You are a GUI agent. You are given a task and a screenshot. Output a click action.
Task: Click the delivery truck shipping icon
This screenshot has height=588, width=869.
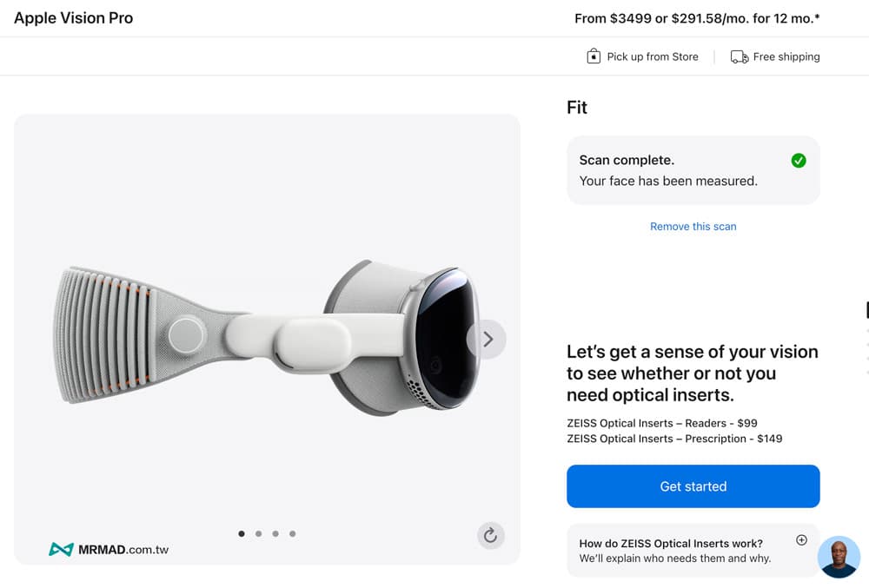pyautogui.click(x=740, y=56)
